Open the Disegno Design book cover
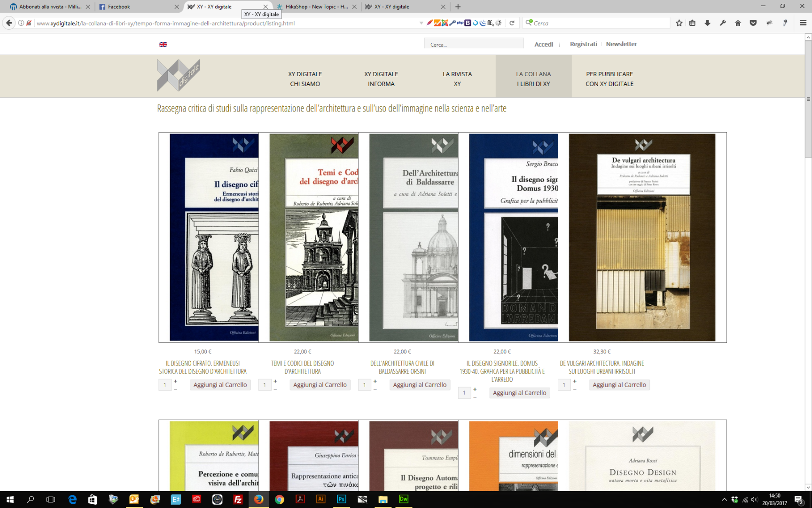812x508 pixels. [x=642, y=456]
